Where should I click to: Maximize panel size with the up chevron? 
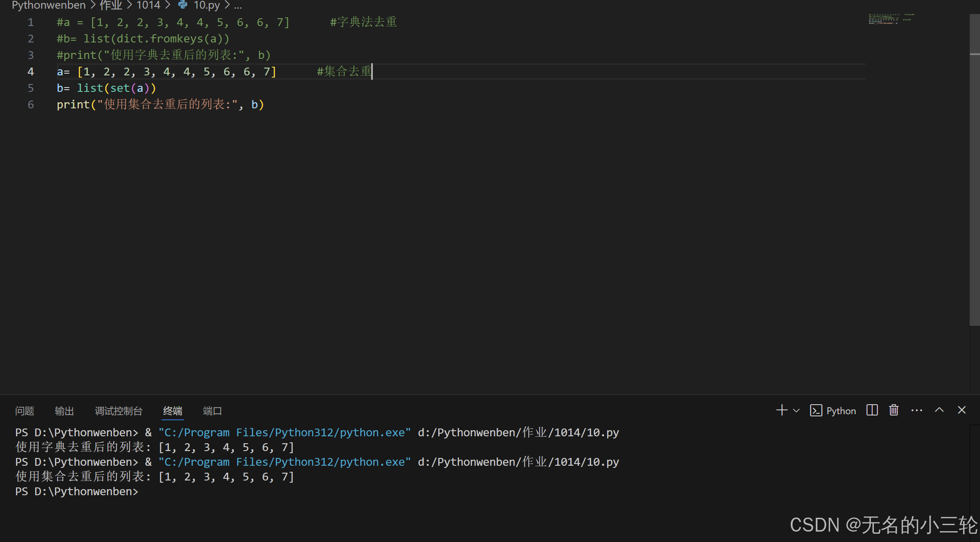[939, 410]
